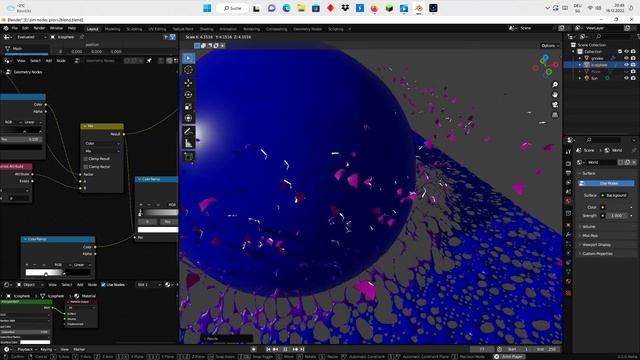Click the navigation axis gizmo in viewport
Viewport: 640px width, 360px height.
coord(546,66)
